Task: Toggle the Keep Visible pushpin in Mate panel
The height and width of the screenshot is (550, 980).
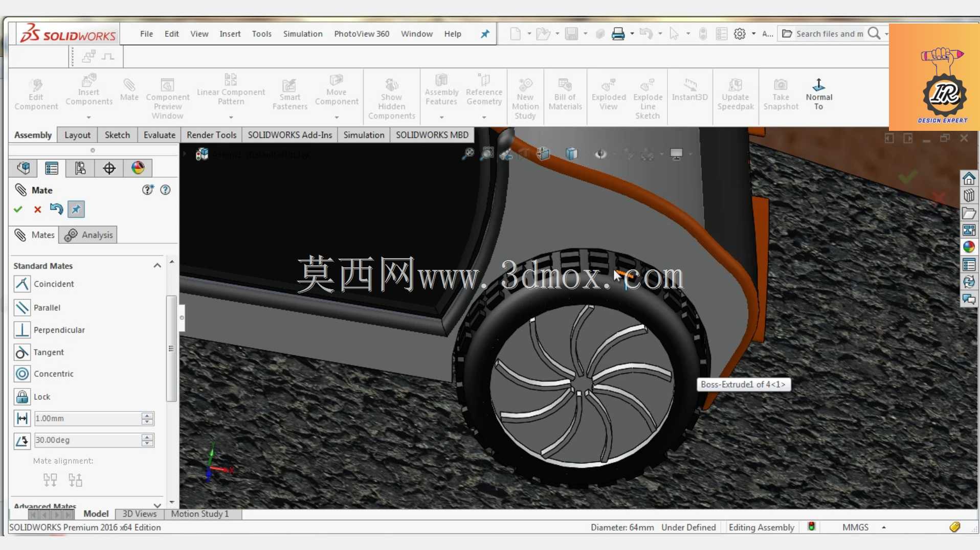Action: pos(76,209)
